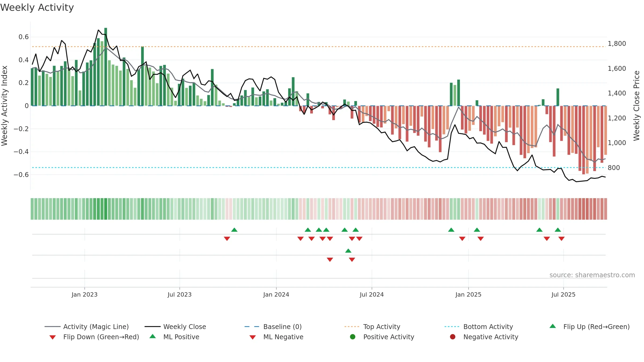The image size is (644, 362).
Task: Toggle the Baseline (0) legend label
Action: pos(283,327)
